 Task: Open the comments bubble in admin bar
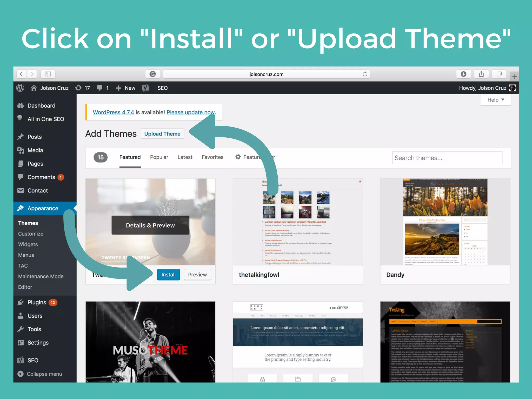103,88
